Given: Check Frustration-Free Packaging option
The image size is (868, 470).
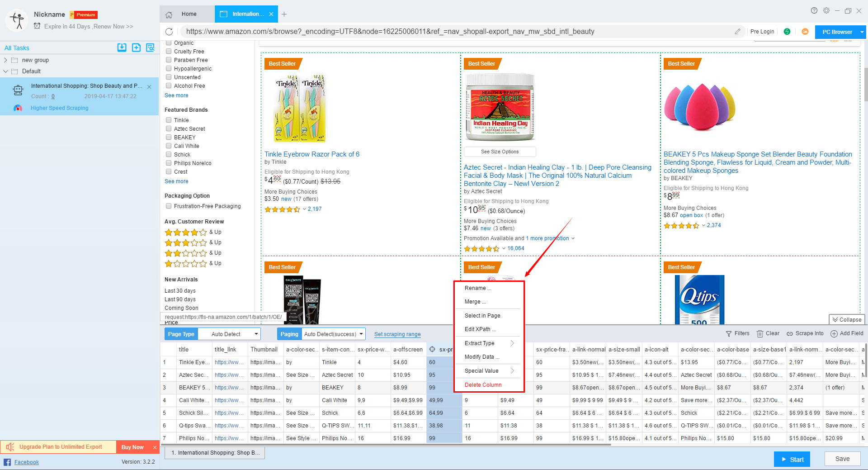Looking at the screenshot, I should (x=169, y=206).
